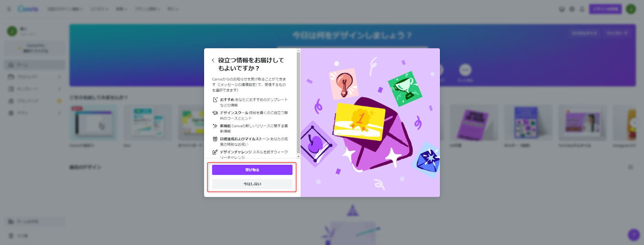644x245 pixels.
Task: Decline with the 今はしない button
Action: click(252, 184)
